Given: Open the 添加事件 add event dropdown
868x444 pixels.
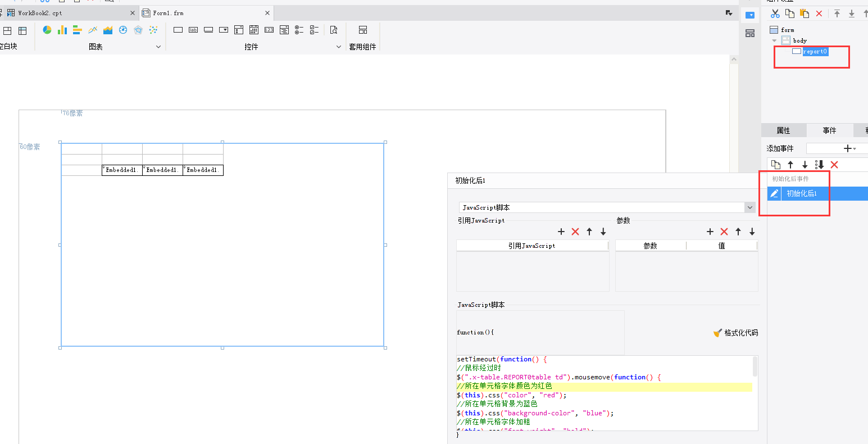Looking at the screenshot, I should 849,148.
